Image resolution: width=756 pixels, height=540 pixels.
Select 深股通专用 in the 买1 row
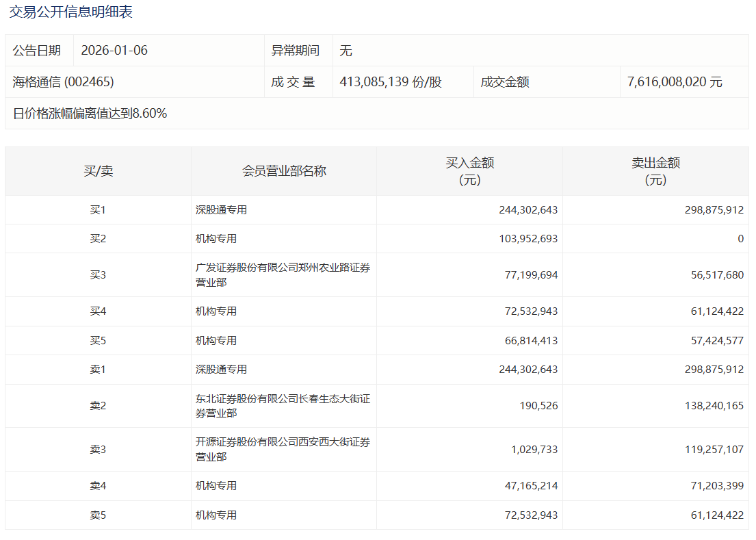(x=221, y=210)
